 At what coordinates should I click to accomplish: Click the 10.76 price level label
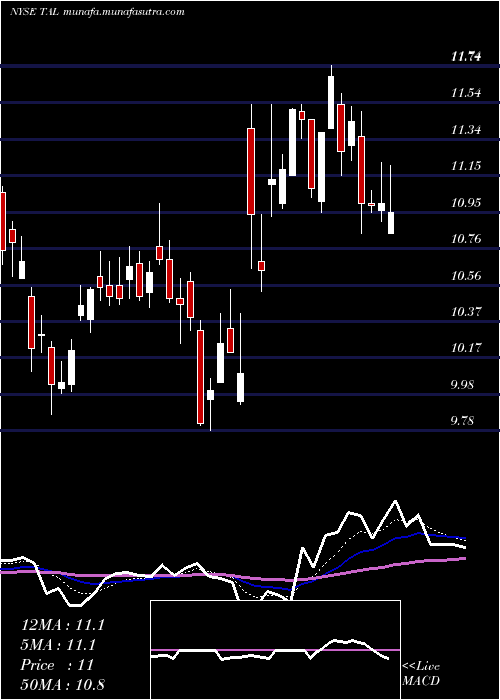tap(466, 239)
